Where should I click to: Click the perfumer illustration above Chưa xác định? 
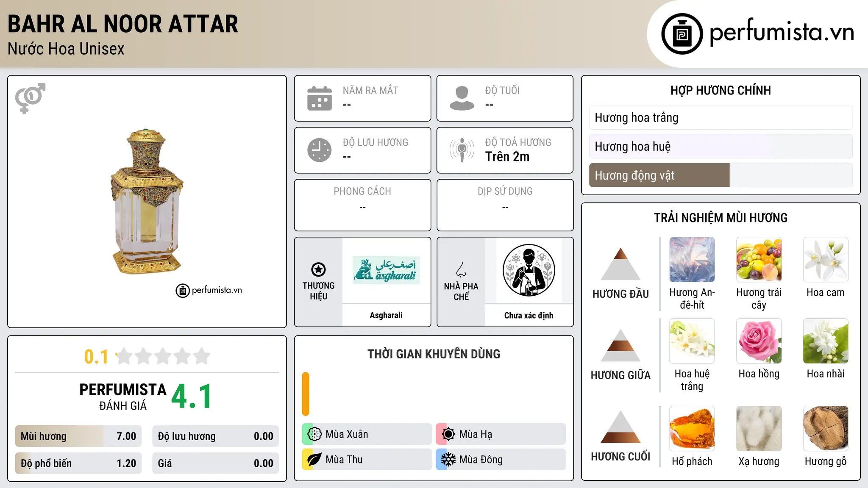click(x=529, y=270)
